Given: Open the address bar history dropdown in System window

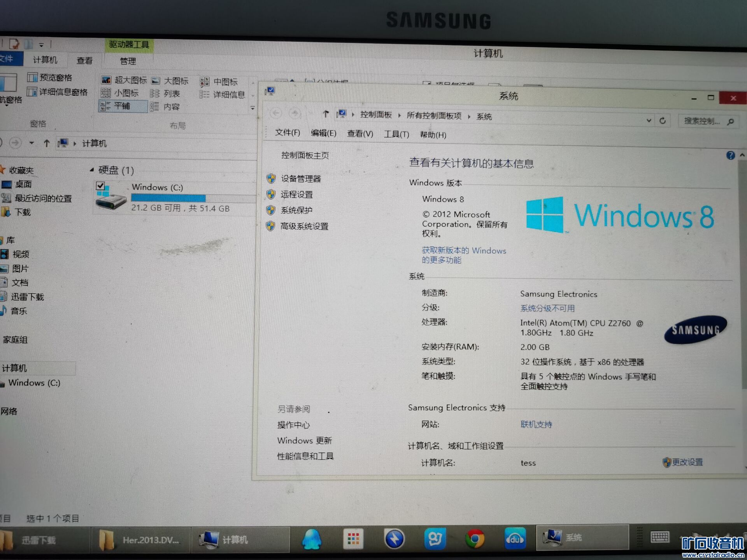Looking at the screenshot, I should [649, 120].
